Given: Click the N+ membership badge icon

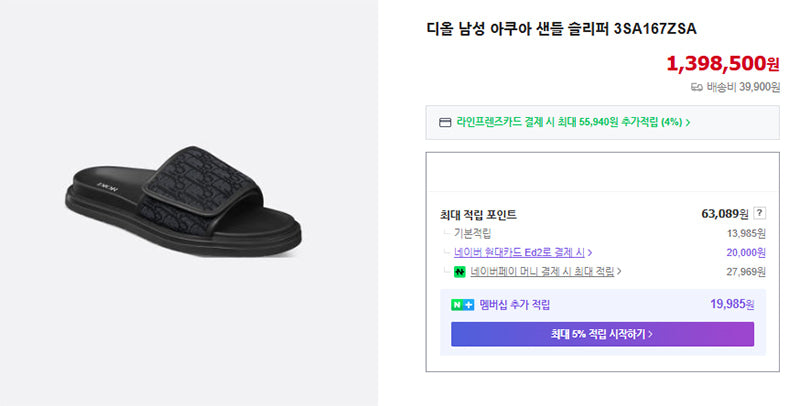Looking at the screenshot, I should pyautogui.click(x=462, y=305).
